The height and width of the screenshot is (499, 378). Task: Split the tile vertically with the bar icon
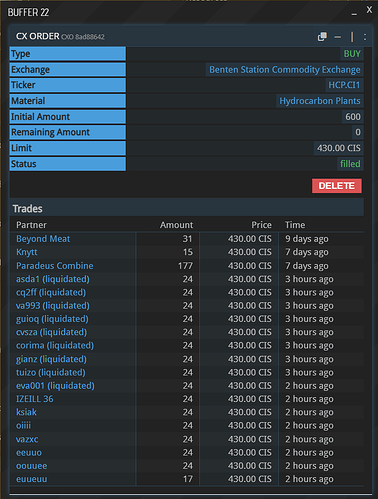click(352, 37)
